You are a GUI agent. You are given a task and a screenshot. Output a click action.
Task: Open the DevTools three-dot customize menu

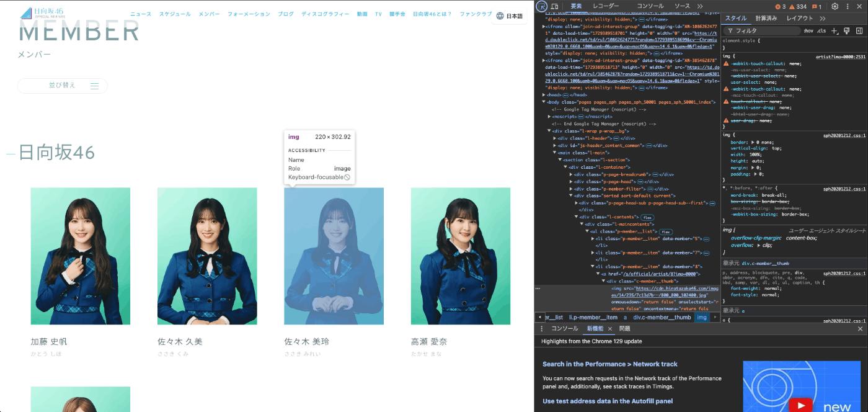click(x=848, y=6)
